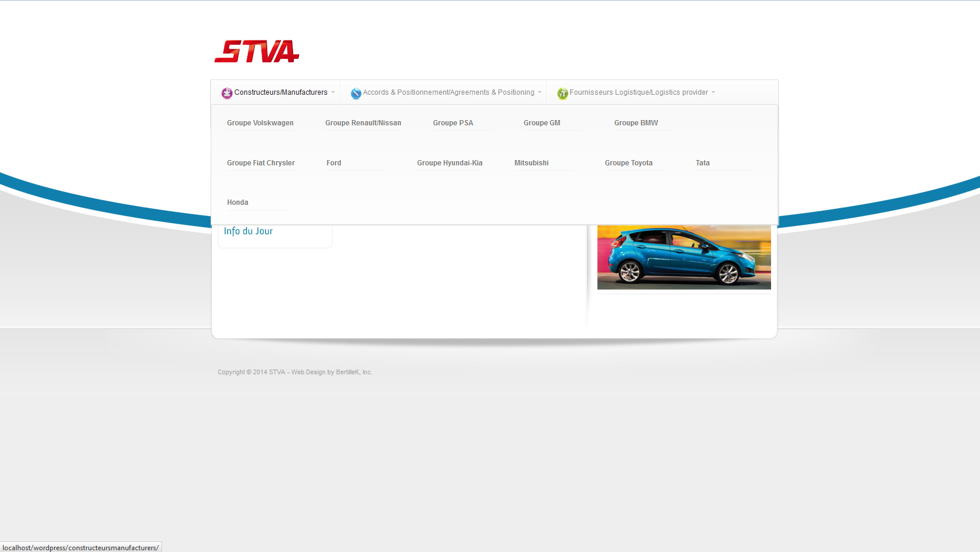
Task: Select Tata from the manufacturers list
Action: tap(703, 163)
